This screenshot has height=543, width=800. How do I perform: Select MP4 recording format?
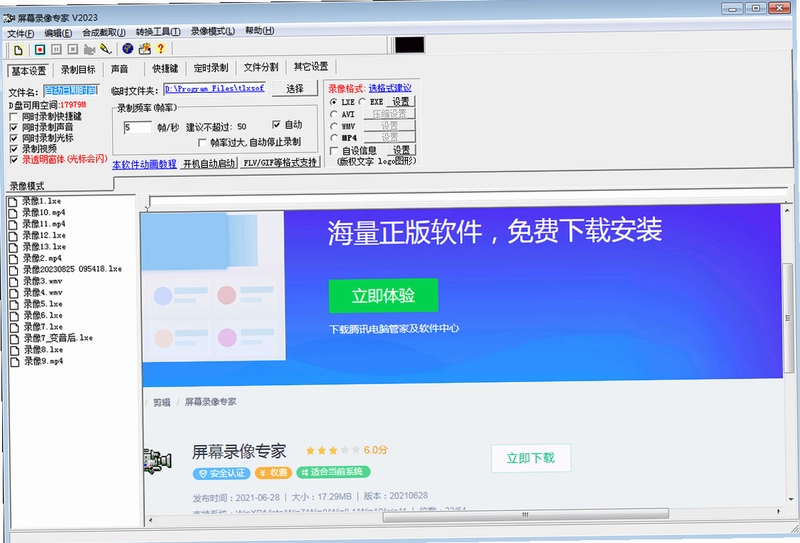click(334, 138)
